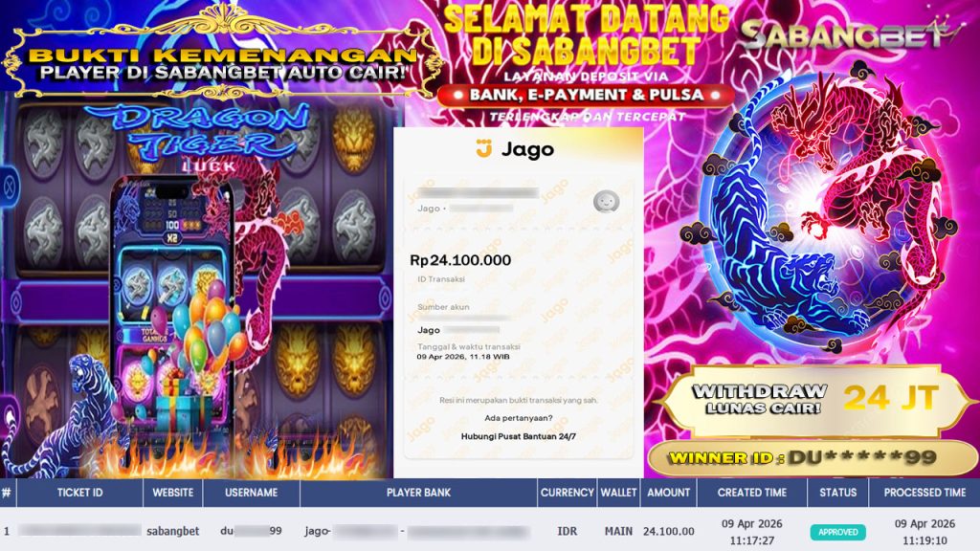Viewport: 980px width, 551px height.
Task: Click the Dragon Tiger Luck game title
Action: click(199, 139)
